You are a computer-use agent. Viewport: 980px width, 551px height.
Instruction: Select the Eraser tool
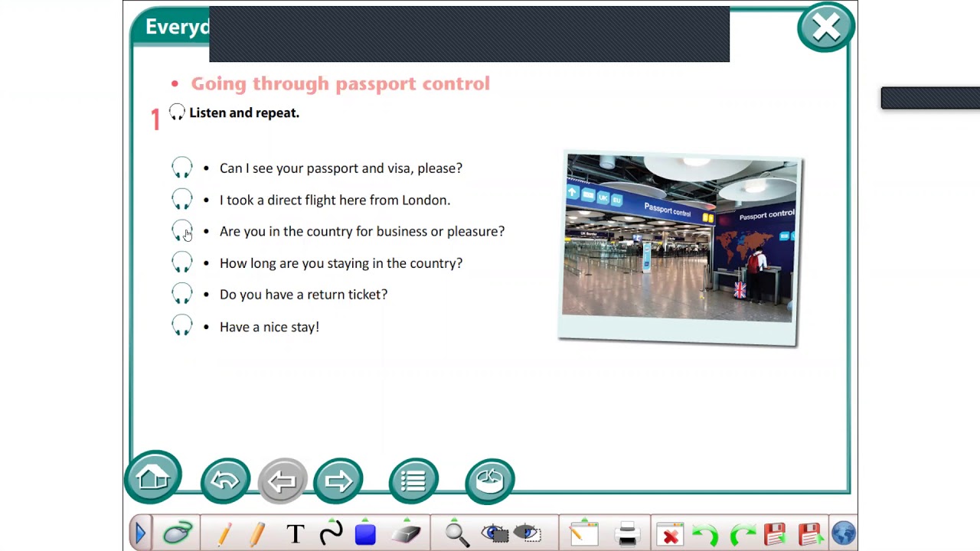pos(406,533)
